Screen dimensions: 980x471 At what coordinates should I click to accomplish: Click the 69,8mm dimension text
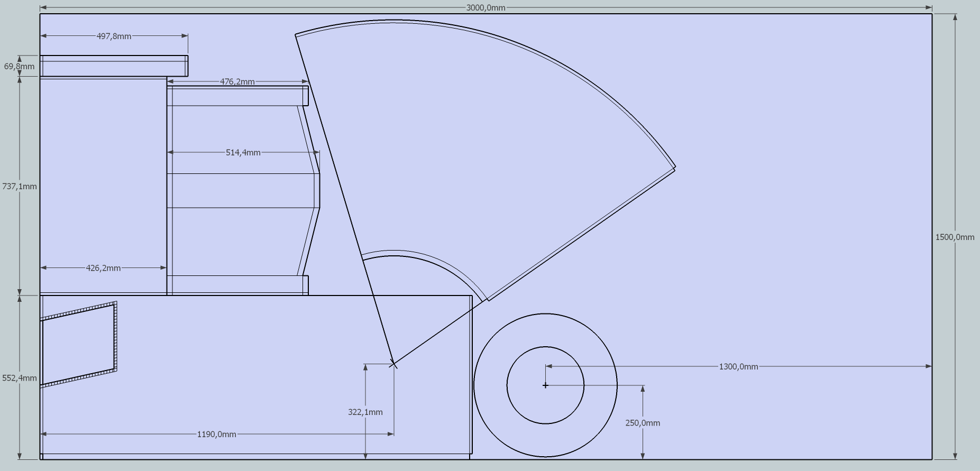click(x=19, y=66)
